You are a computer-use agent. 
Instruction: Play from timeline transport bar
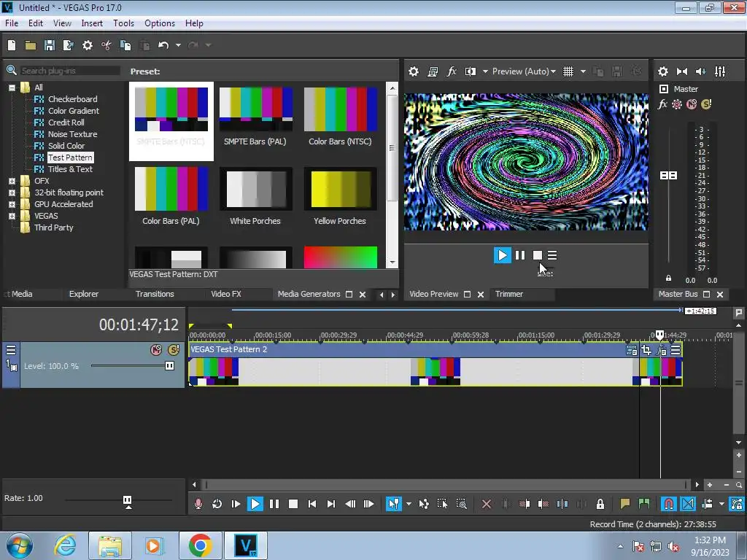(x=255, y=504)
